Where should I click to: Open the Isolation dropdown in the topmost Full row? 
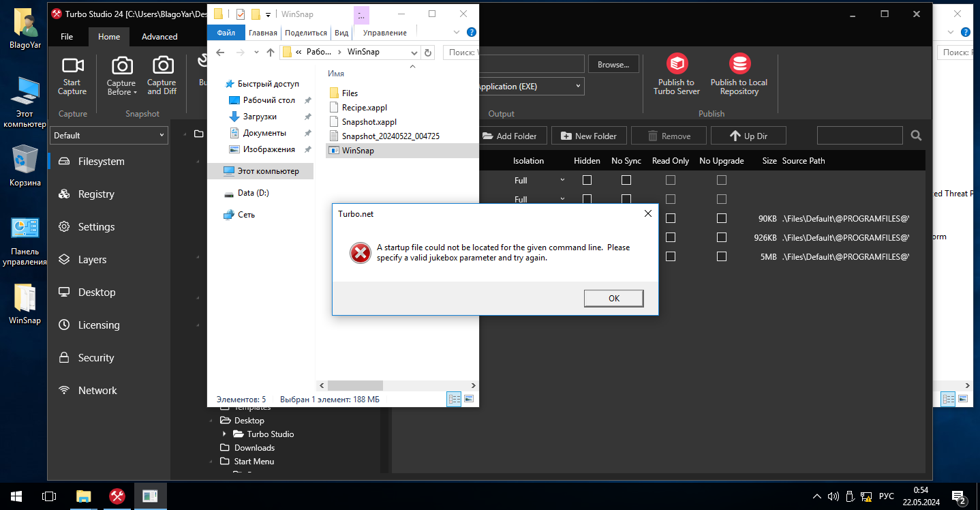pos(562,181)
